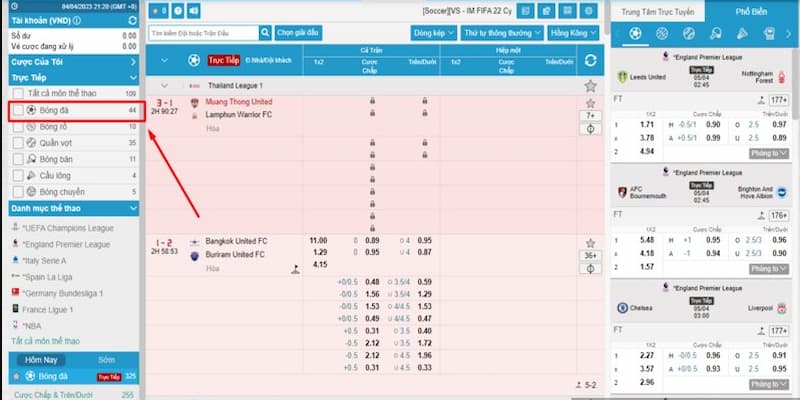Switch to the Phổ Biến tab
800x400 pixels.
coord(751,12)
